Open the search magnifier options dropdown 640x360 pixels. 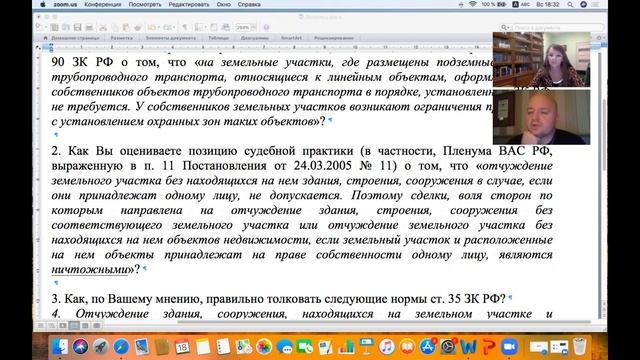pyautogui.click(x=505, y=27)
